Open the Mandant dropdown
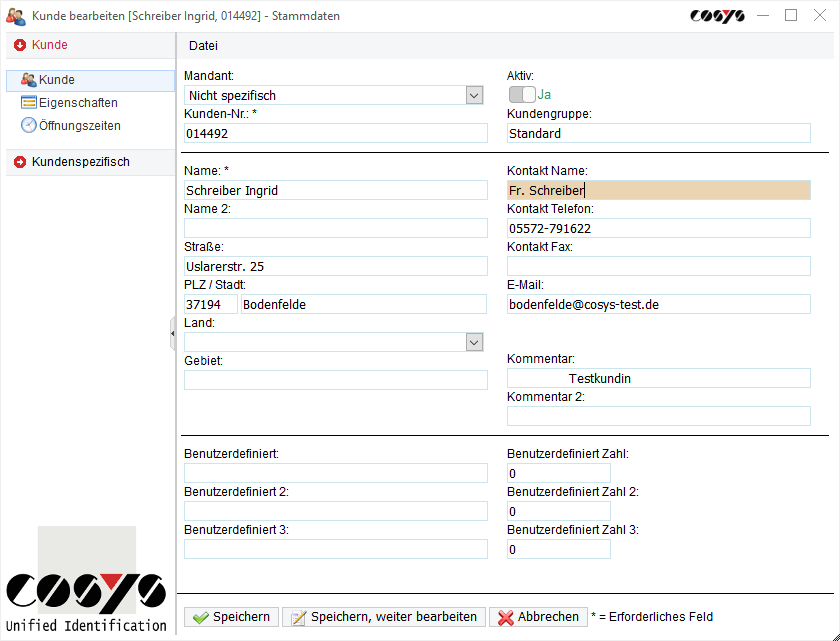Image resolution: width=840 pixels, height=641 pixels. tap(474, 94)
